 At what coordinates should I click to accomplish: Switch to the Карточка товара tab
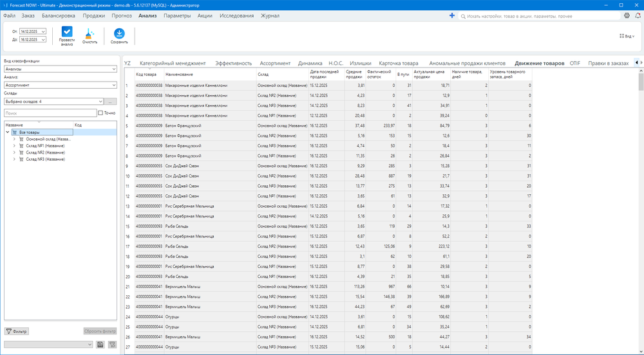pyautogui.click(x=398, y=63)
